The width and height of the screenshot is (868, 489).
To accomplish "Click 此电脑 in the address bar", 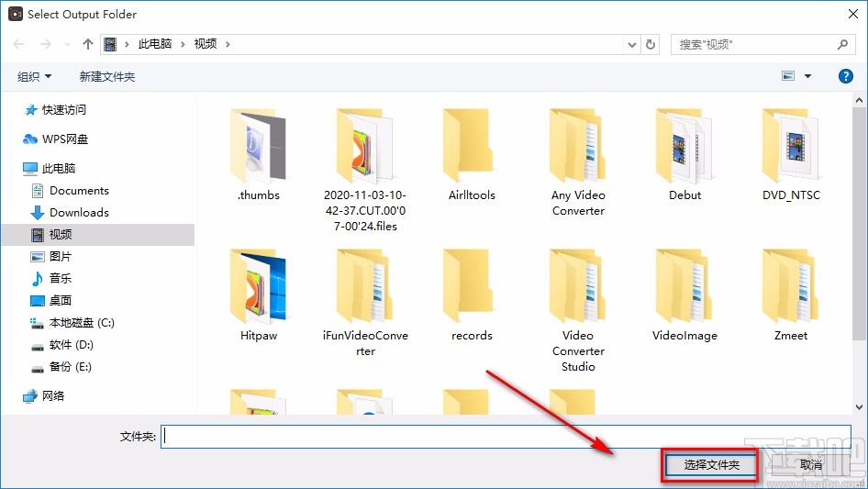I will tap(155, 44).
